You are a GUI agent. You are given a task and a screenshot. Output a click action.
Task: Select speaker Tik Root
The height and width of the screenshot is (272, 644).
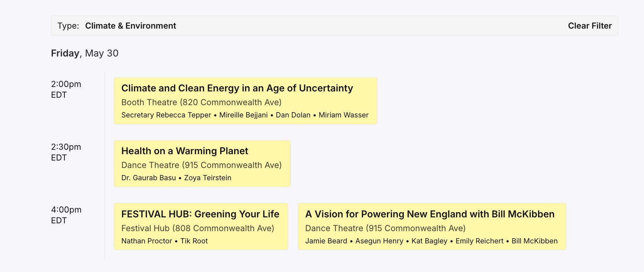(194, 241)
